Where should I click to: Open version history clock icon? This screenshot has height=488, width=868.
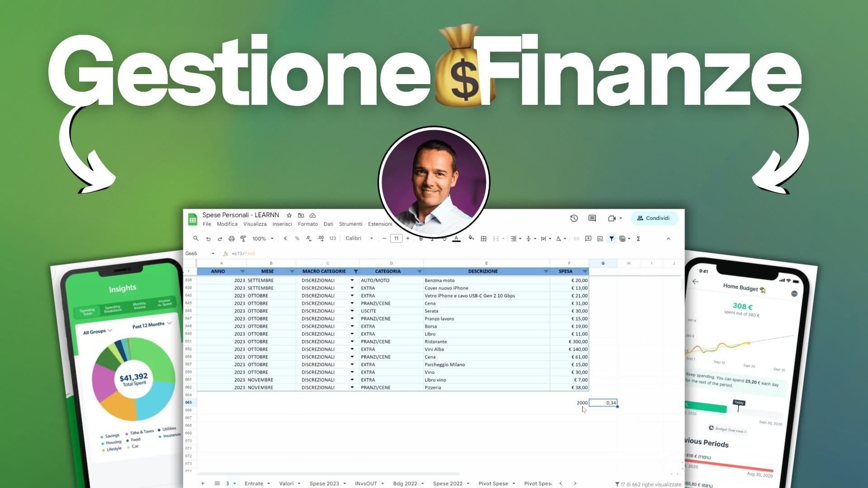tap(574, 218)
